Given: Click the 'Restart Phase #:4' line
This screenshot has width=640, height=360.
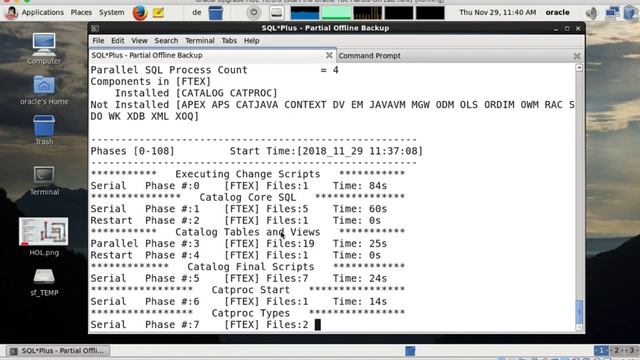Looking at the screenshot, I should click(x=236, y=256).
